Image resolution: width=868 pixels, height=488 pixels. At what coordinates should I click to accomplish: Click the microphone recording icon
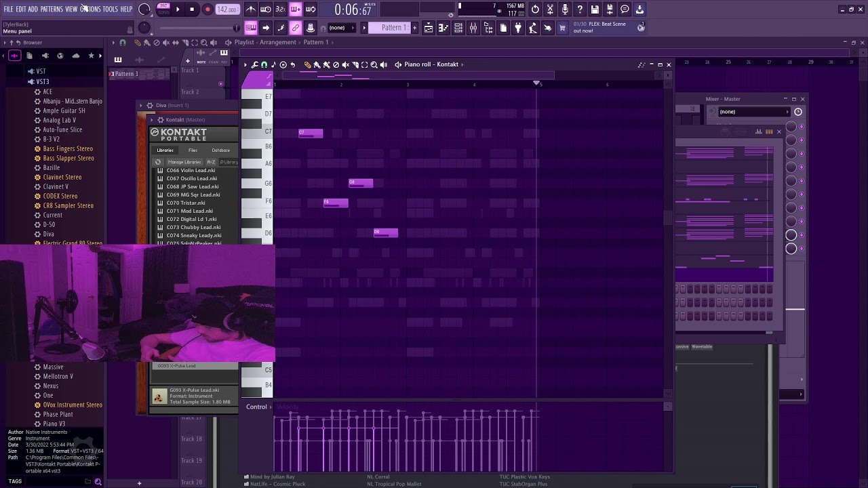[565, 9]
